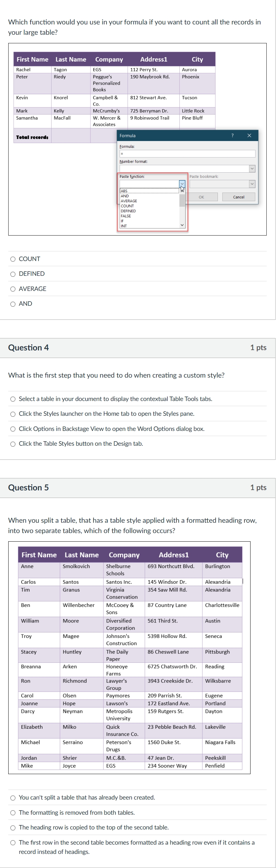Select the DEFINED radio option

(13, 274)
